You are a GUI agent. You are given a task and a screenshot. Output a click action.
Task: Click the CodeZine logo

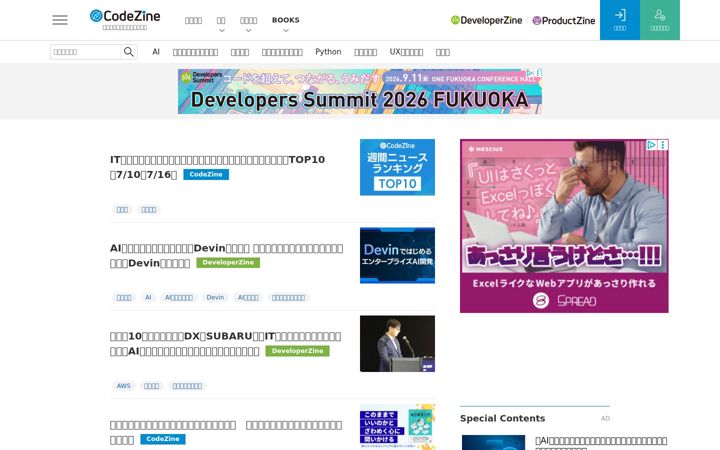(x=125, y=17)
